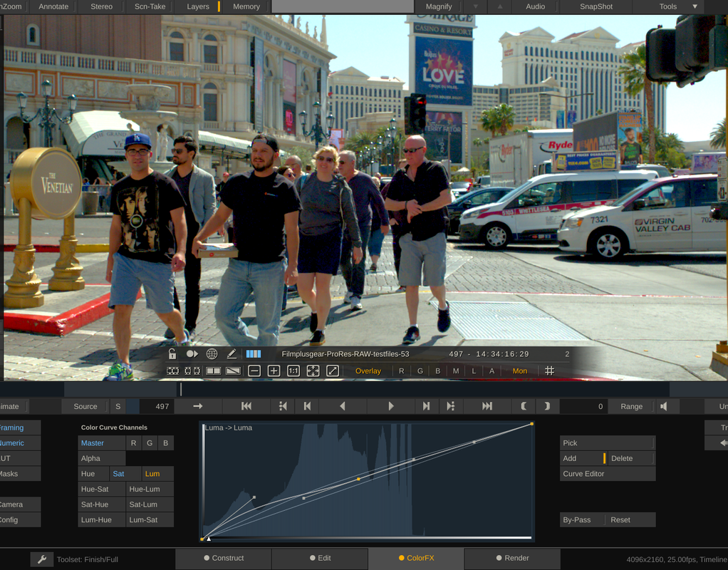Click the fit-to-view arrows icon
728x570 pixels.
point(313,370)
